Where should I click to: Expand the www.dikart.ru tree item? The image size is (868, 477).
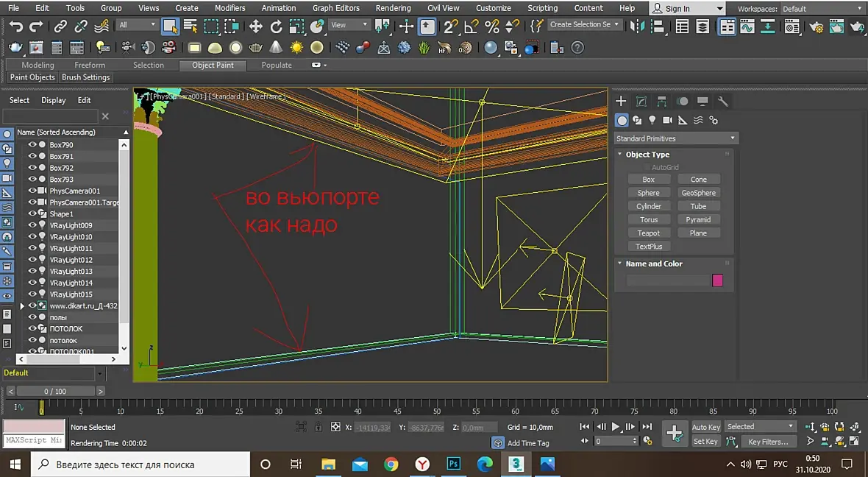coord(22,305)
